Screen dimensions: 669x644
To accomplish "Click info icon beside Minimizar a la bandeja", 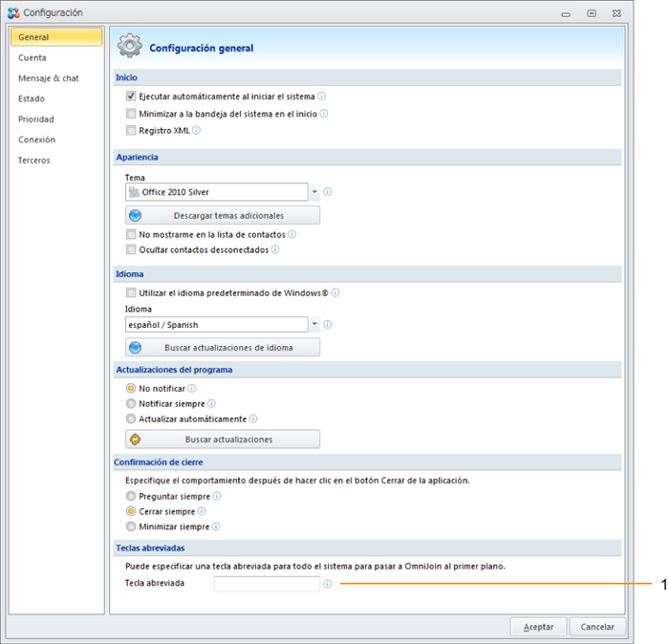I will (324, 114).
